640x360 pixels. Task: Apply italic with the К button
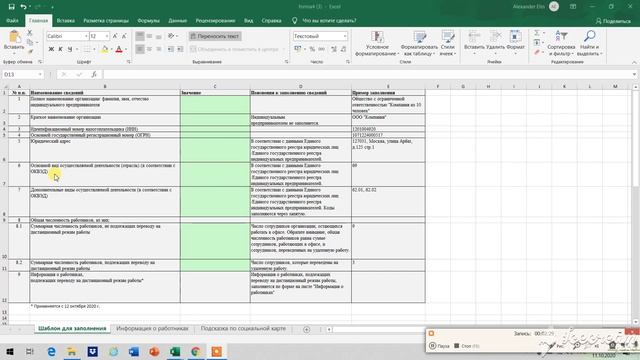point(60,49)
